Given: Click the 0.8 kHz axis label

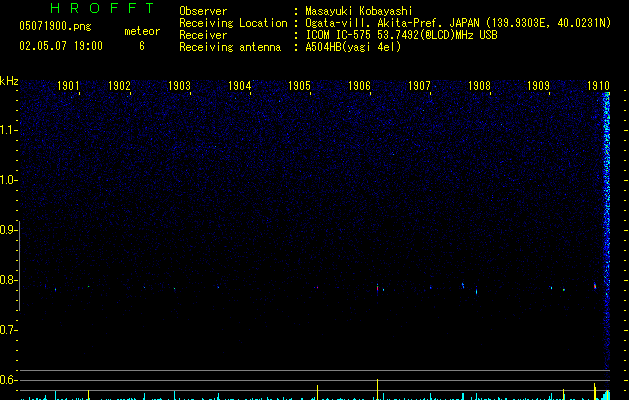Looking at the screenshot, I should point(8,280).
